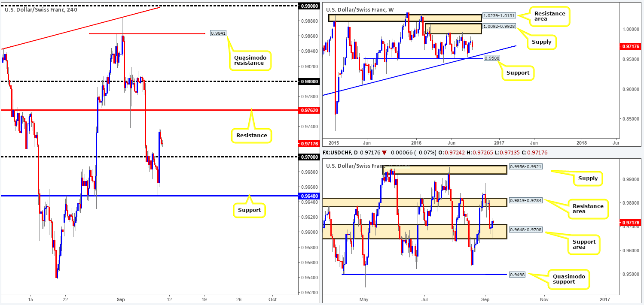Click the 'Resistance' callout on the 240 chart

click(251, 135)
